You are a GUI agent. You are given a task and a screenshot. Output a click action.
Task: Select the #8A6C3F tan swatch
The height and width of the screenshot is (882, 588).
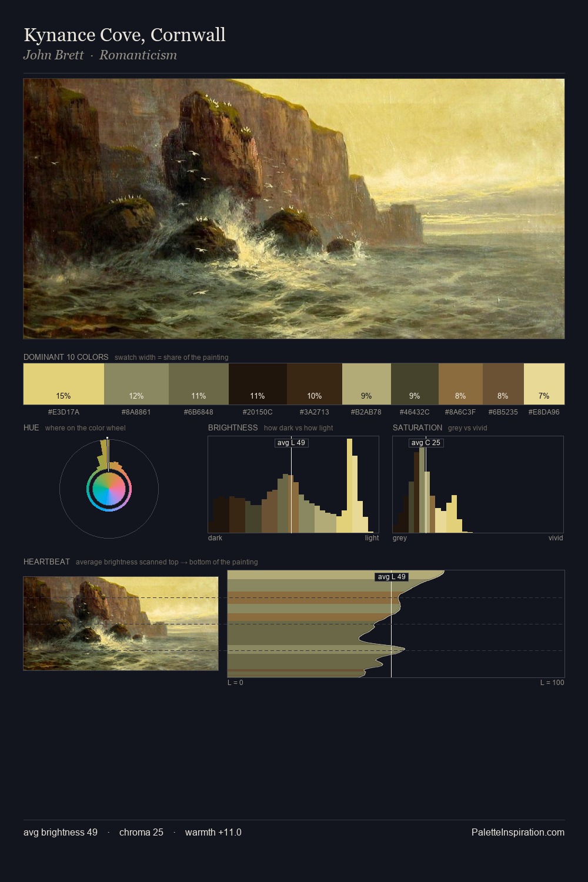point(460,384)
